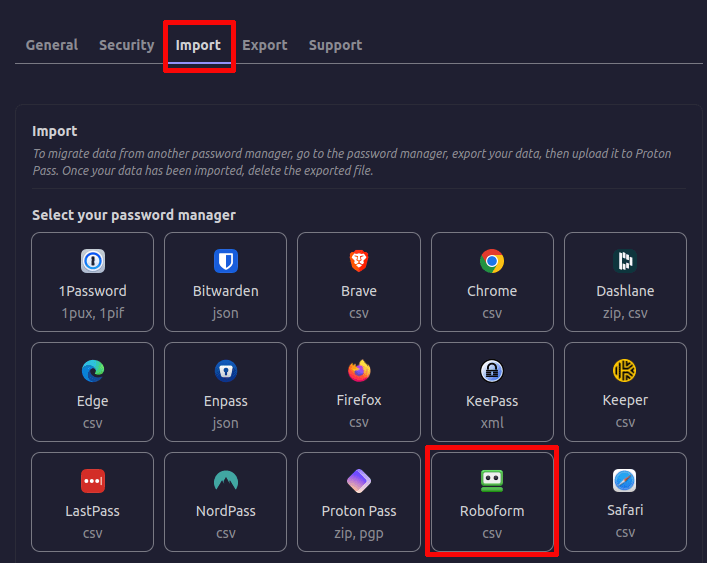Click the Brave lion icon

point(359,261)
